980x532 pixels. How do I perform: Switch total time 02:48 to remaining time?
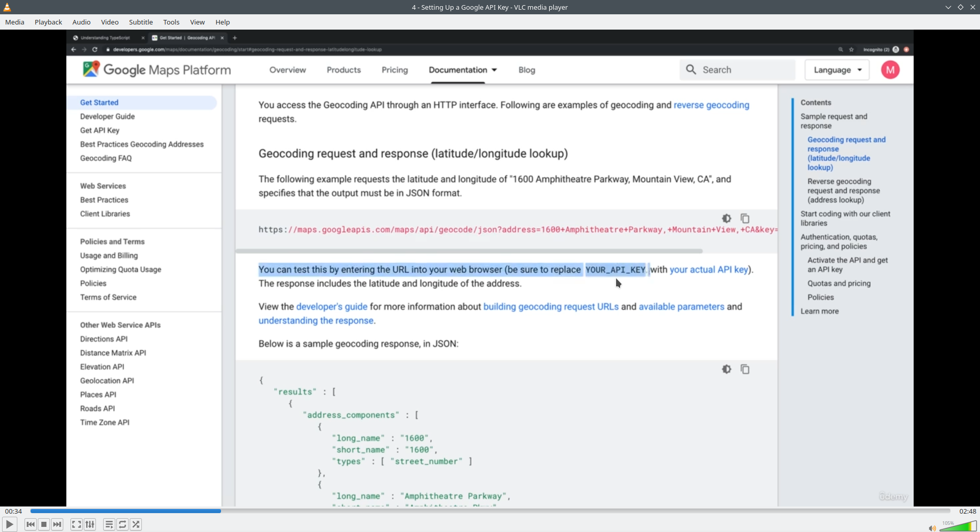click(967, 511)
